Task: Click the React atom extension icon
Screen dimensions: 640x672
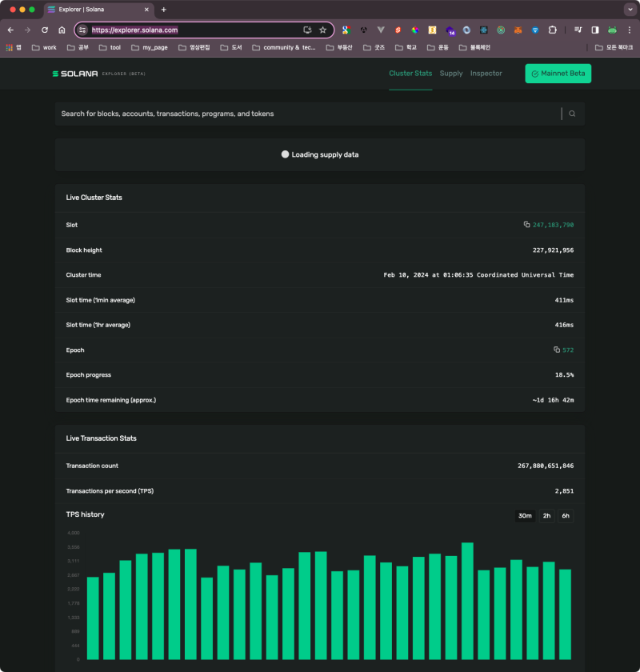Action: 483,30
